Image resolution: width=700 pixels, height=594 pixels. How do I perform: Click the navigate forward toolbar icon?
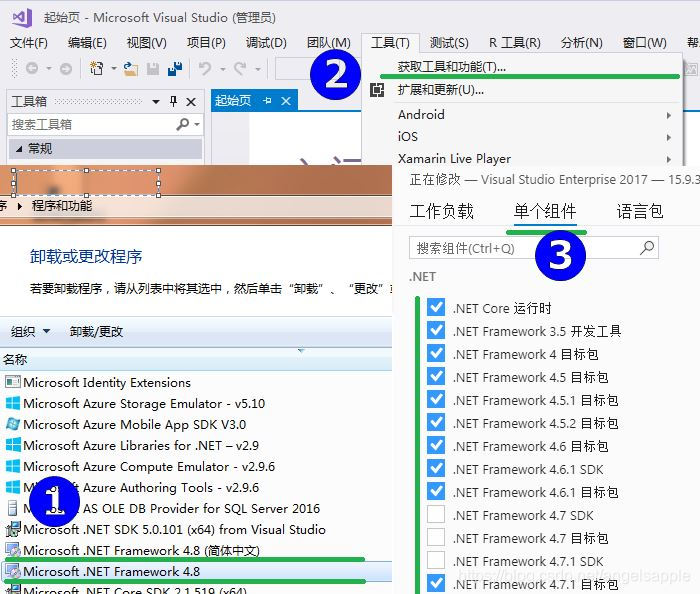(x=66, y=69)
